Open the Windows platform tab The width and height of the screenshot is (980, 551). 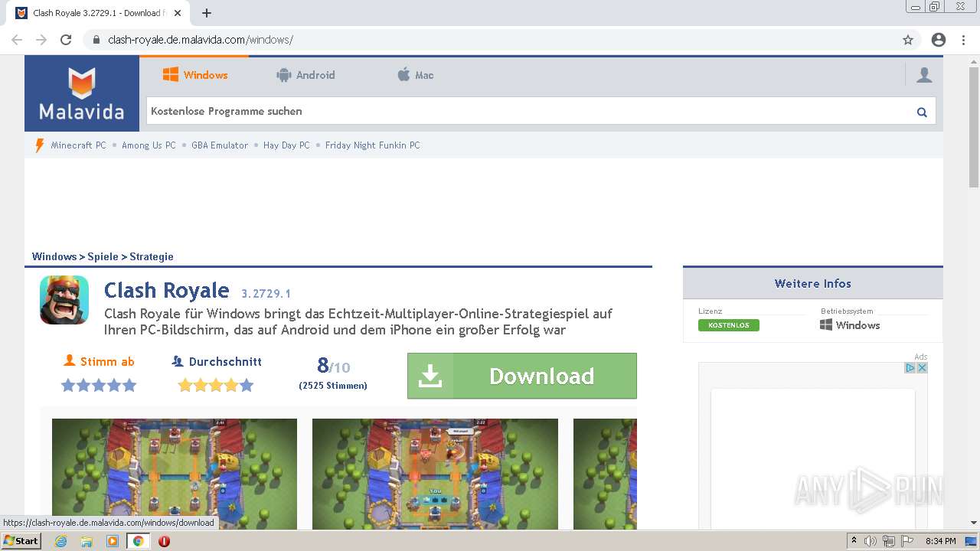[194, 75]
